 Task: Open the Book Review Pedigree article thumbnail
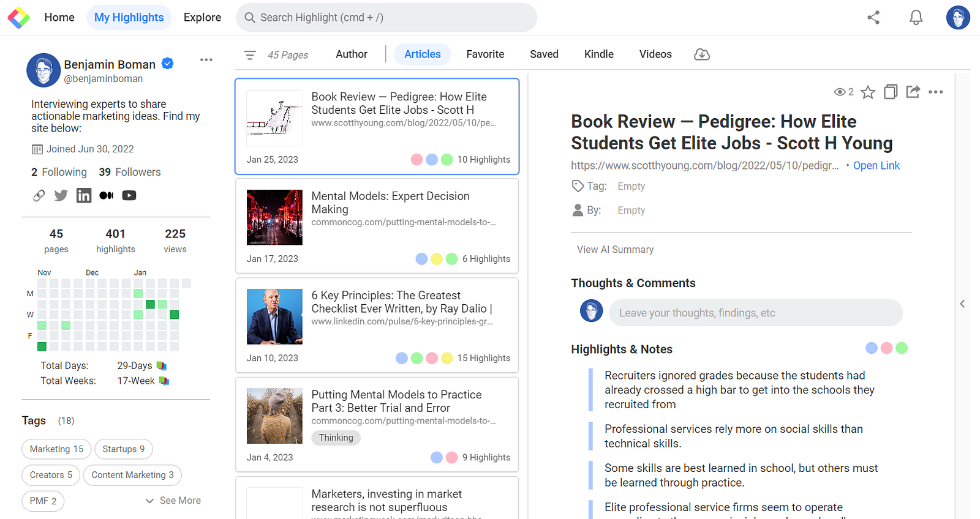(x=274, y=118)
